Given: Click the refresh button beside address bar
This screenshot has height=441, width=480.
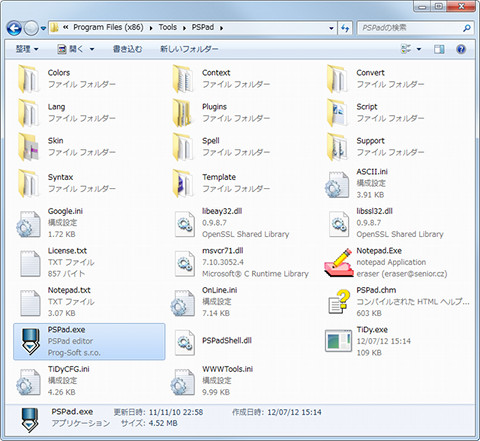Looking at the screenshot, I should 345,28.
